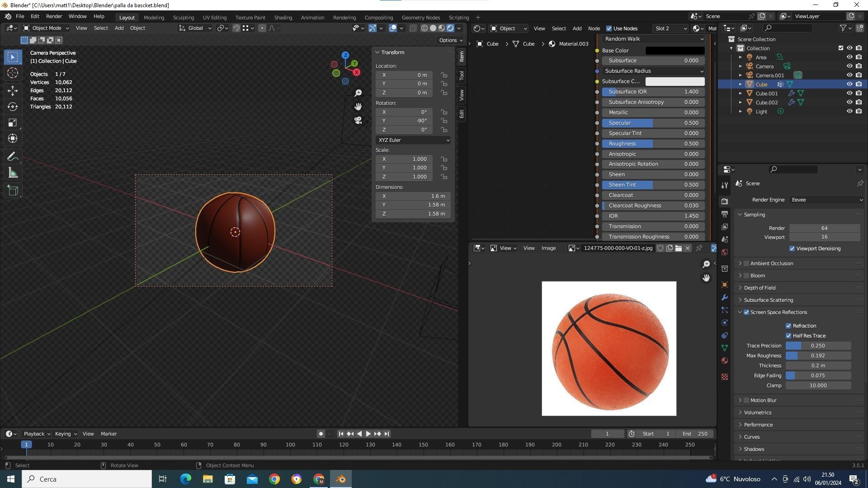Open the Keying popover in timeline
The image size is (868, 488).
[x=66, y=434]
